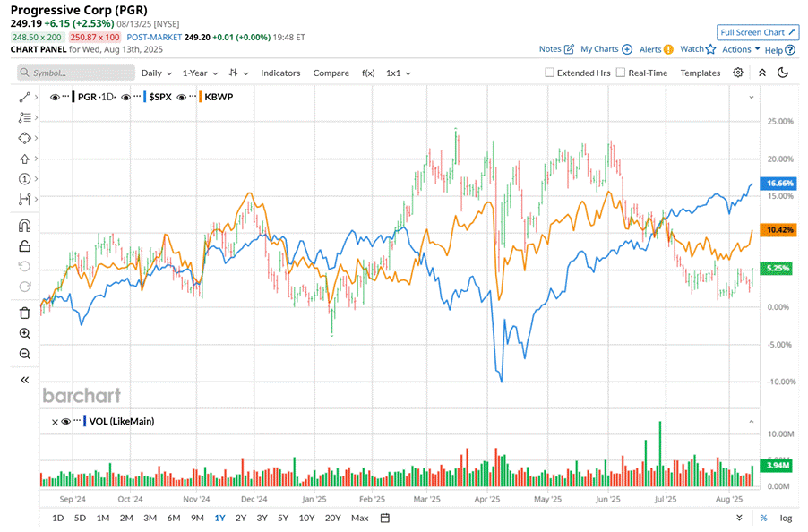The width and height of the screenshot is (808, 532).
Task: Open the 1-Year period dropdown
Action: click(200, 73)
